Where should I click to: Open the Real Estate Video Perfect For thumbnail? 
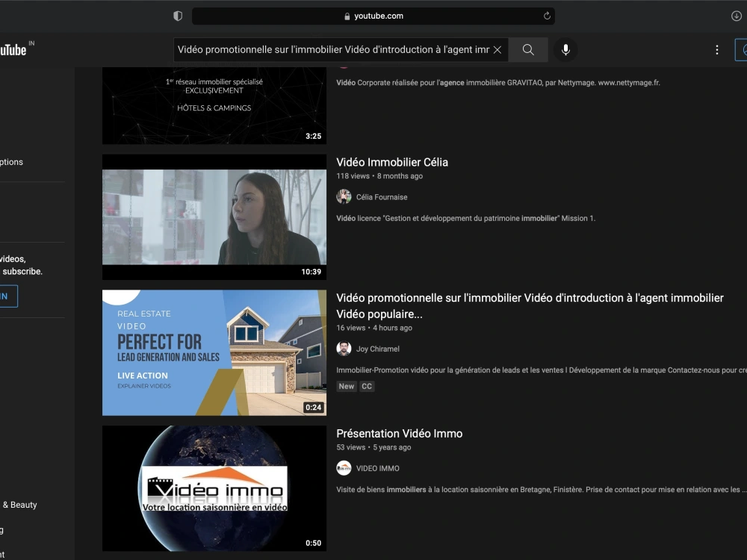pyautogui.click(x=214, y=352)
